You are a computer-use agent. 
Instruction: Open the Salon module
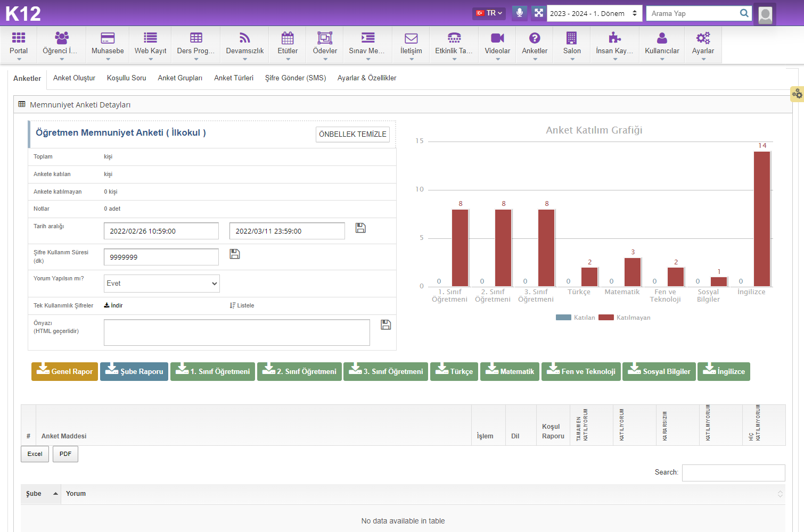pyautogui.click(x=572, y=44)
